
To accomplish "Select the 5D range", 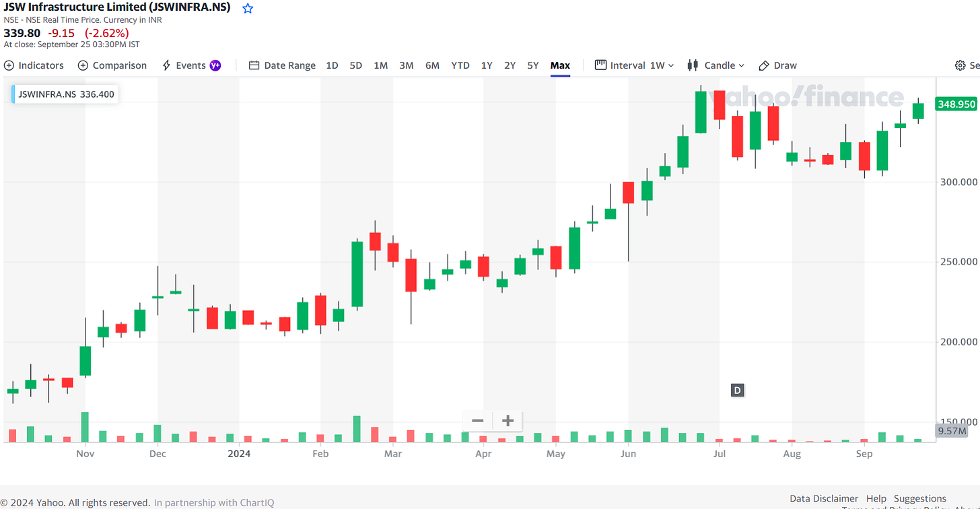I will point(356,65).
